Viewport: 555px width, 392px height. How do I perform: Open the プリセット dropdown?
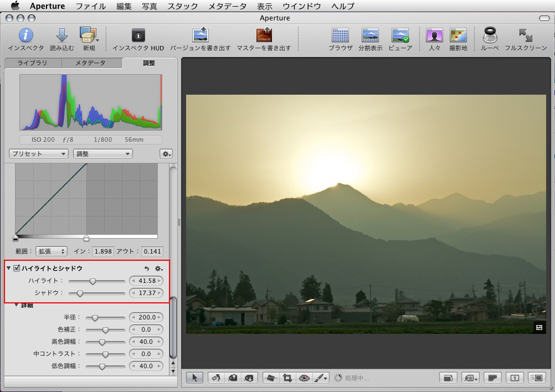(38, 154)
